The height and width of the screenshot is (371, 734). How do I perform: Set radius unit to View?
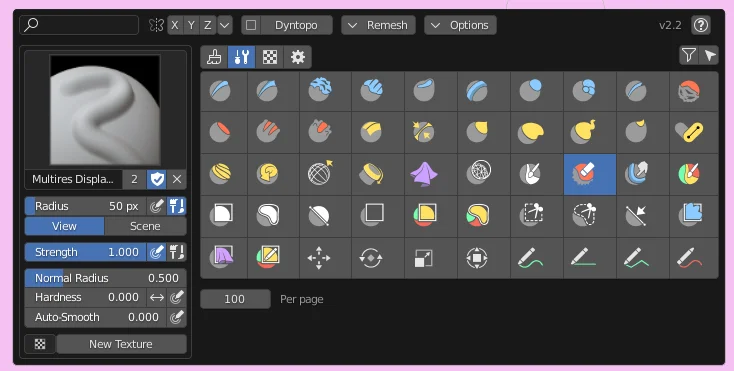(x=64, y=226)
